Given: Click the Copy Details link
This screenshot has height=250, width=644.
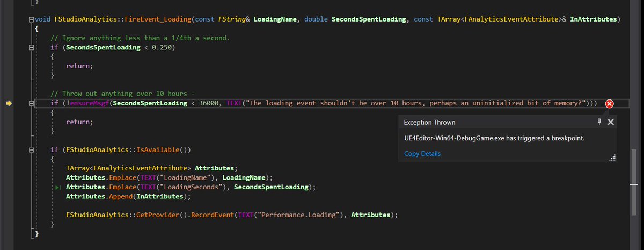Looking at the screenshot, I should pyautogui.click(x=422, y=154).
